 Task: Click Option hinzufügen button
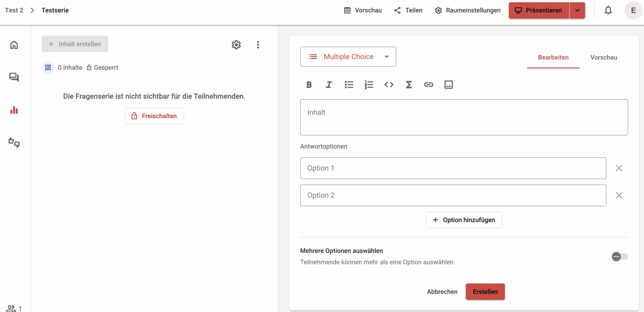click(x=464, y=220)
